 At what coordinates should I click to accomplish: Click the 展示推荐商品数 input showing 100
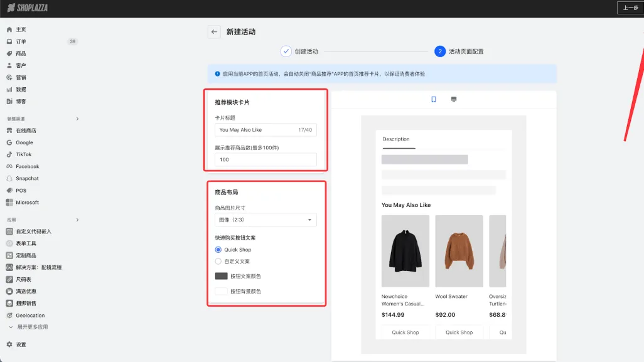coord(266,159)
